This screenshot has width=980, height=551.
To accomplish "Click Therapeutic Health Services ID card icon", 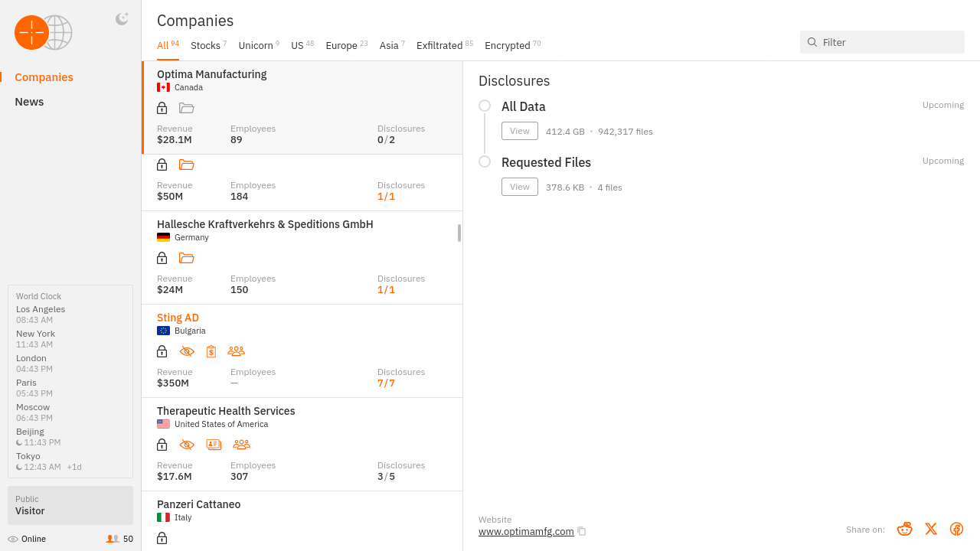I will point(214,445).
